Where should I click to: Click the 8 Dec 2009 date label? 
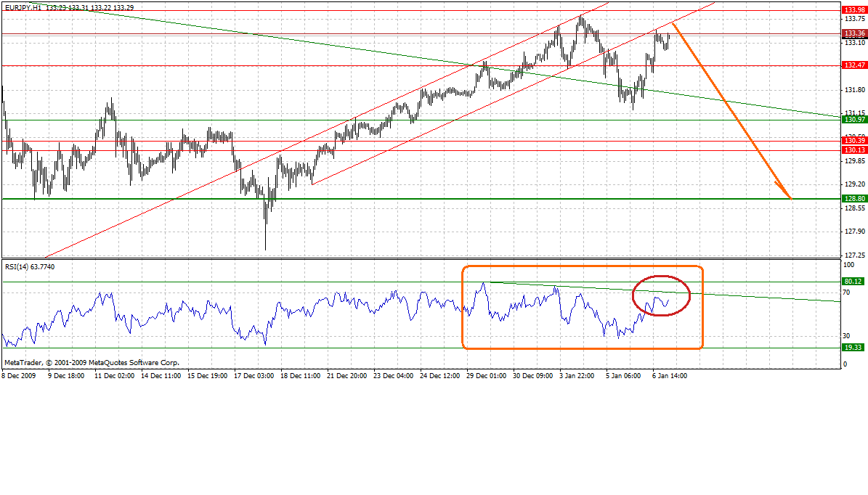[x=19, y=375]
